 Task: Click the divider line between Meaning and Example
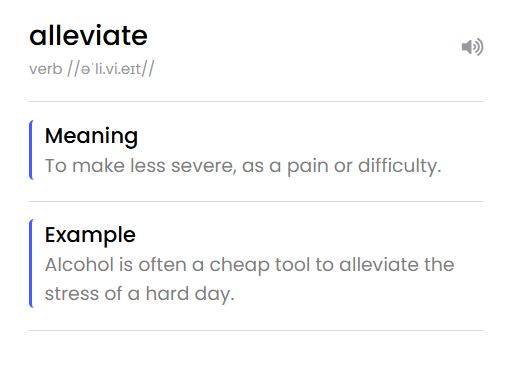256,201
